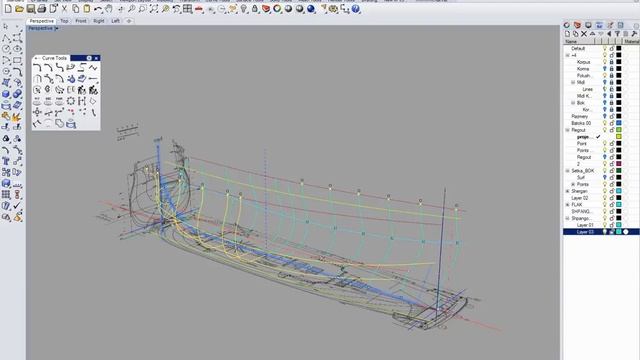The width and height of the screenshot is (640, 360).
Task: Toggle the lock icon for Layer 02
Action: [612, 198]
